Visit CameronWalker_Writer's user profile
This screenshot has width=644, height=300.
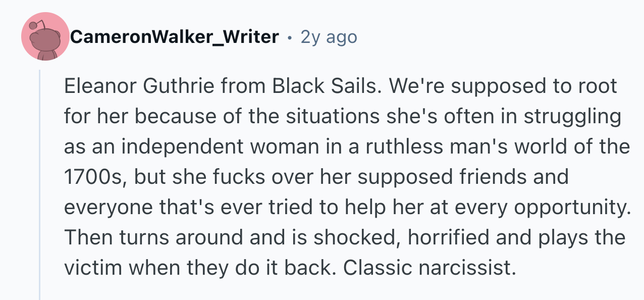[175, 37]
